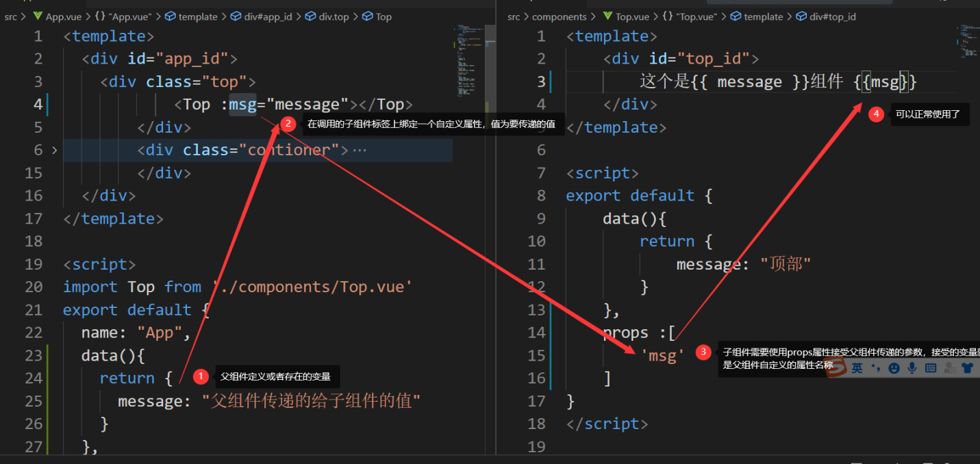The height and width of the screenshot is (464, 980).
Task: Click the './components/Top.vue' import path
Action: pos(312,287)
